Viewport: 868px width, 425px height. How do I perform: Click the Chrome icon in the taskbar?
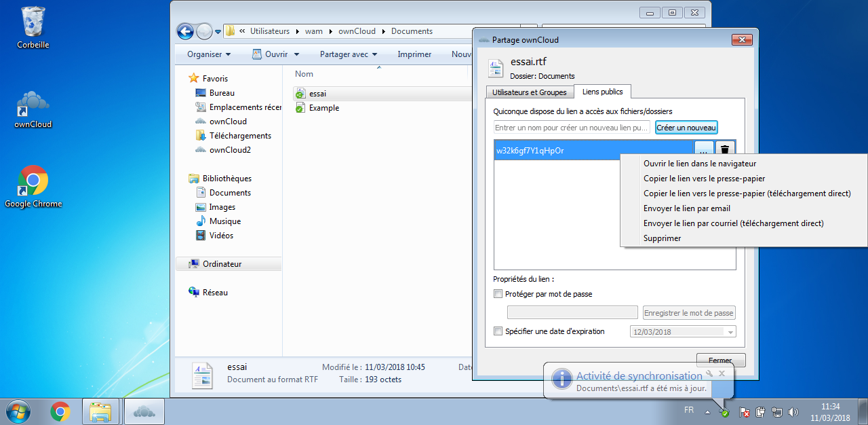point(60,411)
